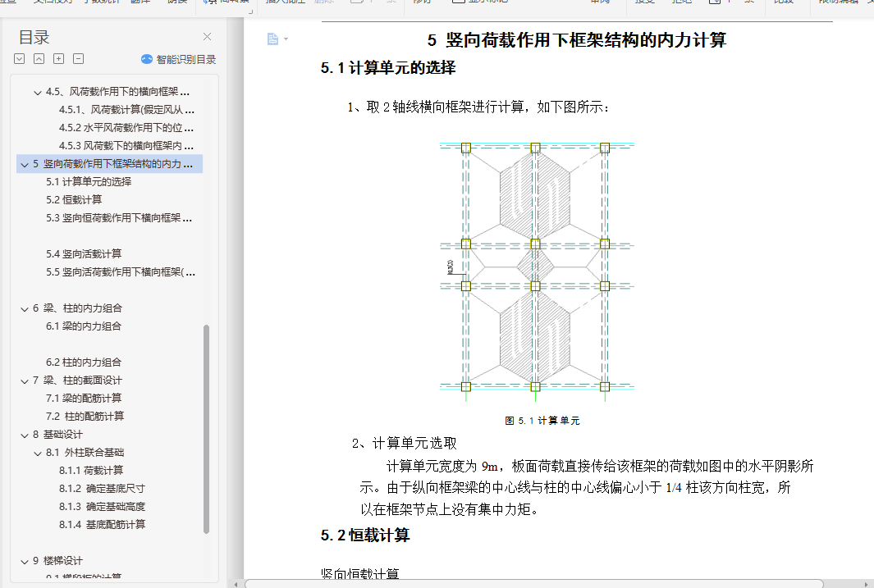The width and height of the screenshot is (874, 588).
Task: Click the collapse-up outline level icon
Action: pyautogui.click(x=39, y=58)
